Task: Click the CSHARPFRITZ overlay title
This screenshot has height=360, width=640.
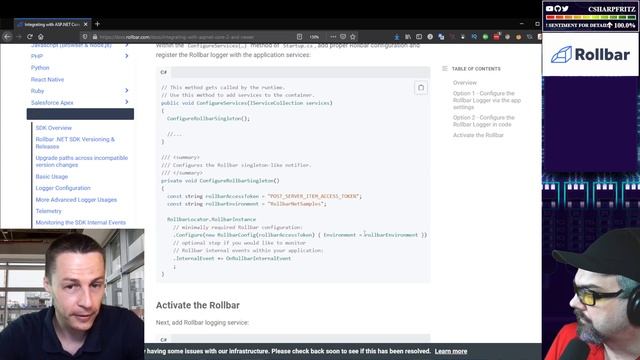Action: (611, 9)
